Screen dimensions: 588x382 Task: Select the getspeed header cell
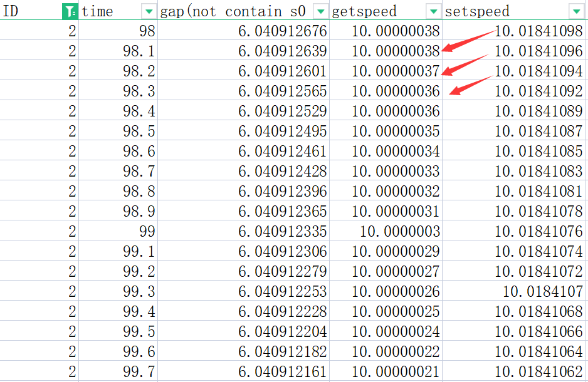coord(386,11)
